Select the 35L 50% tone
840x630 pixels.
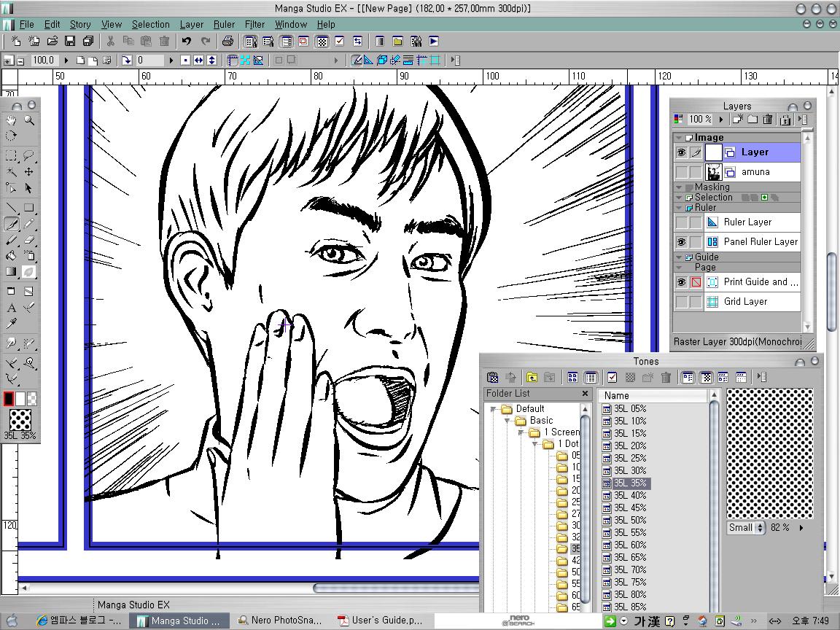[x=629, y=520]
